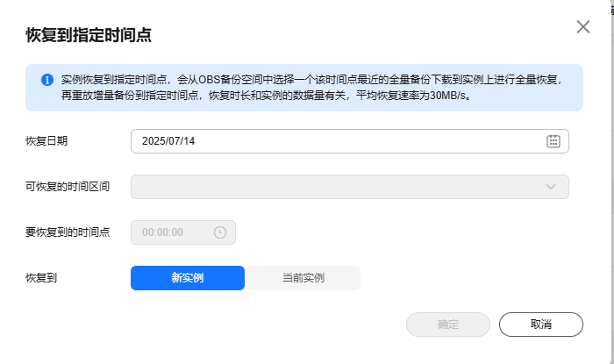Click the 恢复到 label
The image size is (614, 364).
[x=41, y=278]
